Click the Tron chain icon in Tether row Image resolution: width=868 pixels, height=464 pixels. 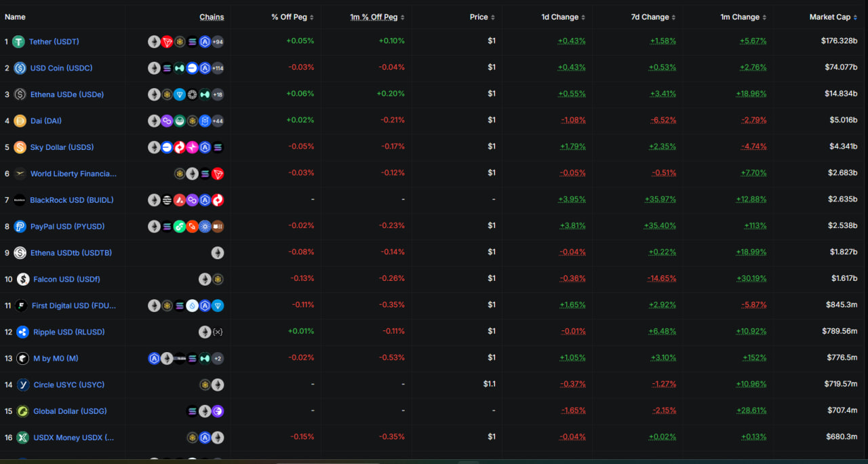tap(167, 42)
